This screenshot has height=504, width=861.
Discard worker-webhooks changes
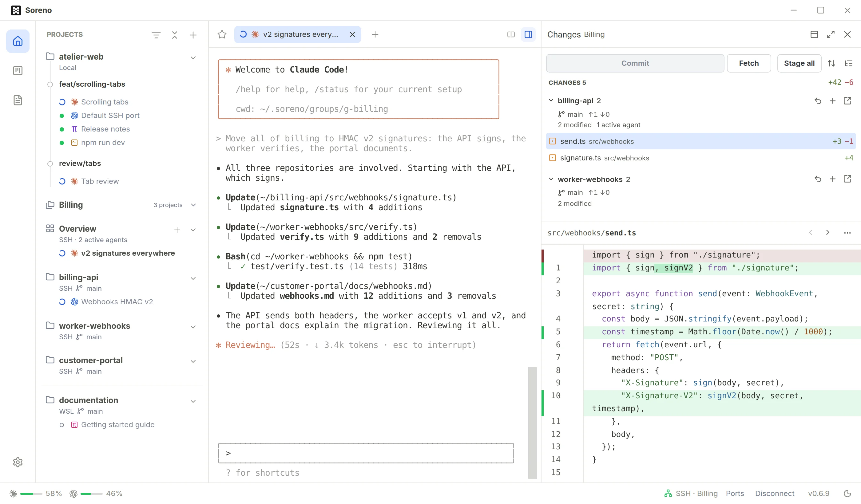coord(818,179)
